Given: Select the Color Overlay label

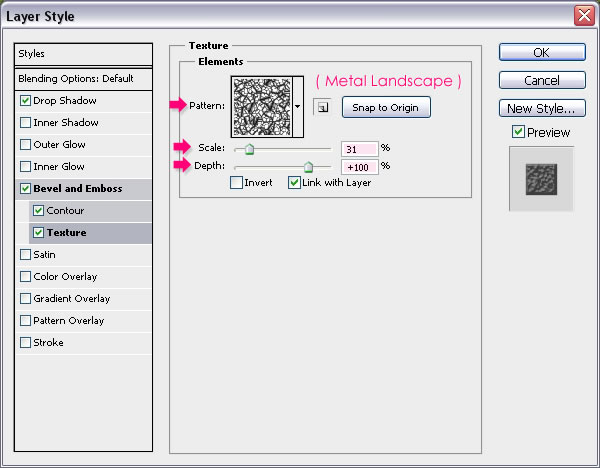Looking at the screenshot, I should 65,277.
